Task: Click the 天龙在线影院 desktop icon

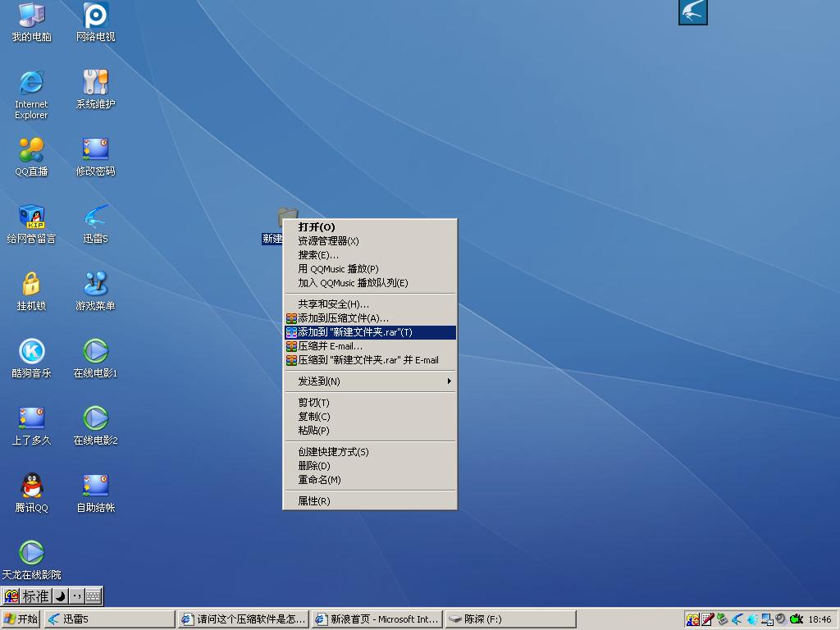Action: [31, 554]
